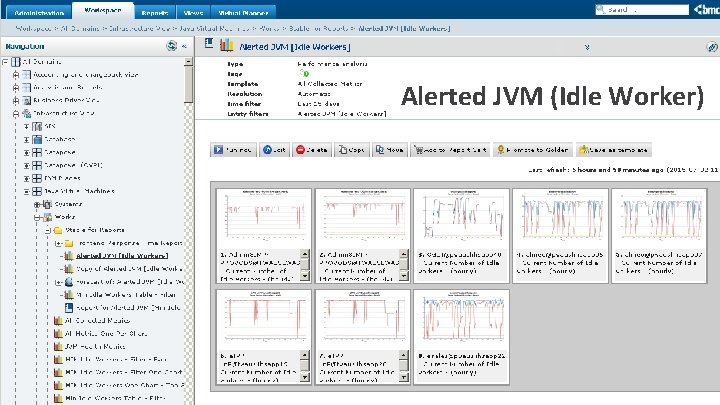Click chart icon of All Collected Metrics
This screenshot has width=720, height=405.
pyautogui.click(x=58, y=321)
